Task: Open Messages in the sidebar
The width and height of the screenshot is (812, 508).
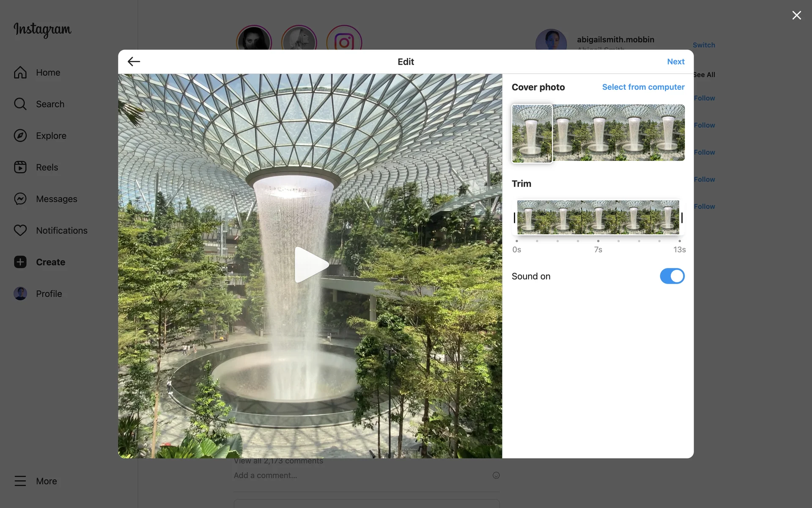Action: tap(56, 199)
